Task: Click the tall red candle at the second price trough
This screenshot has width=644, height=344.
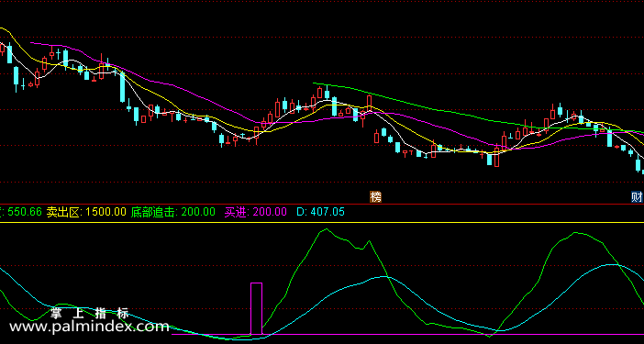Action: tap(497, 156)
